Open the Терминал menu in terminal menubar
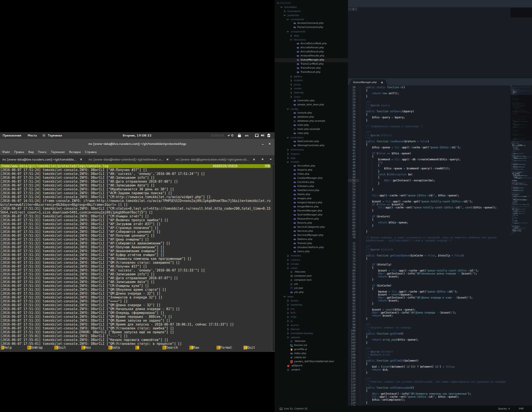 [58, 152]
